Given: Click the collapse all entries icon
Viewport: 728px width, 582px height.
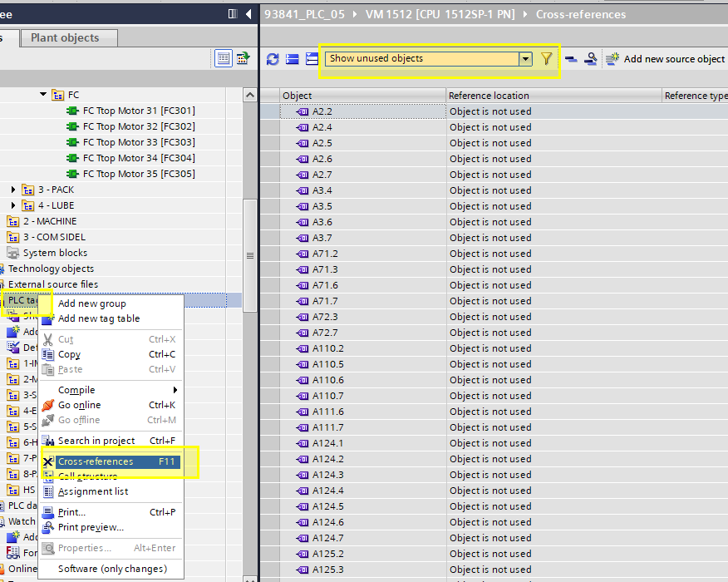Looking at the screenshot, I should [x=293, y=59].
